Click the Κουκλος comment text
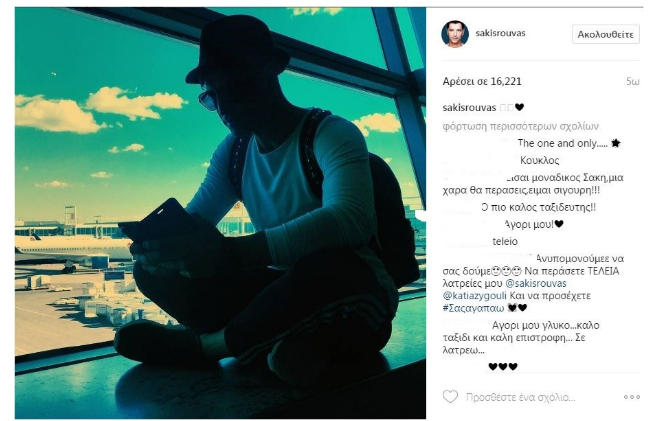This screenshot has width=654, height=421. (540, 160)
